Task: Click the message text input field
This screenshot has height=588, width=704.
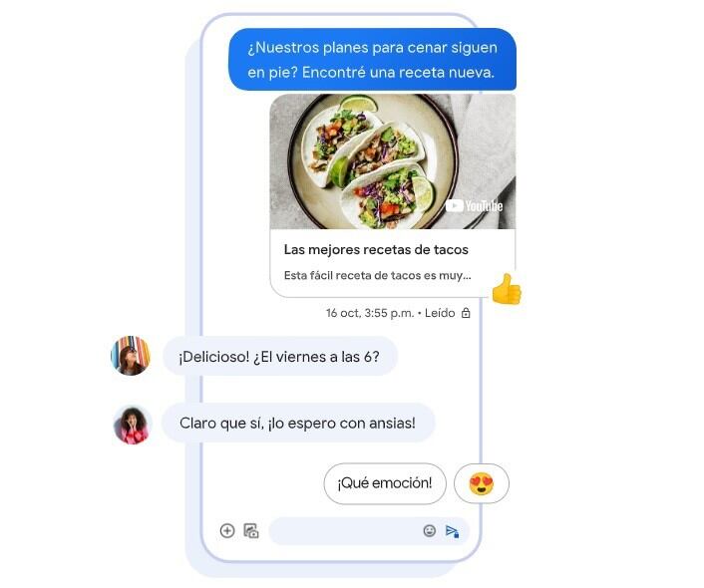Action: click(346, 531)
